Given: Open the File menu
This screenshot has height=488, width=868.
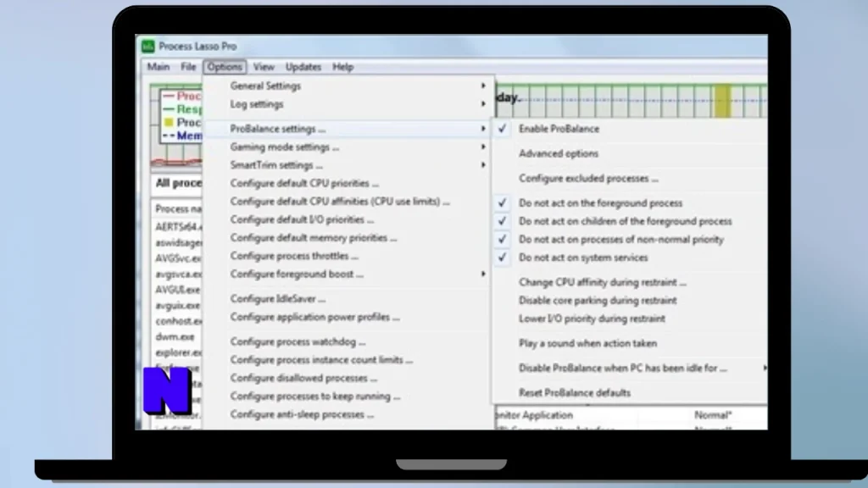Looking at the screenshot, I should click(188, 67).
